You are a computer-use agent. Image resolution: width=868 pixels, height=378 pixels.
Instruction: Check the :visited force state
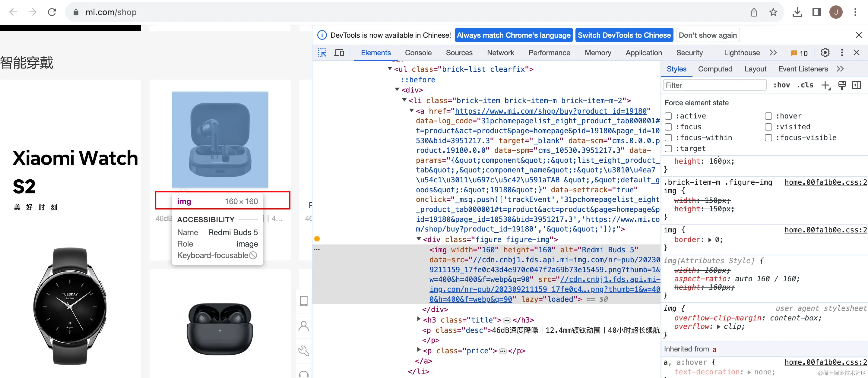pos(768,127)
